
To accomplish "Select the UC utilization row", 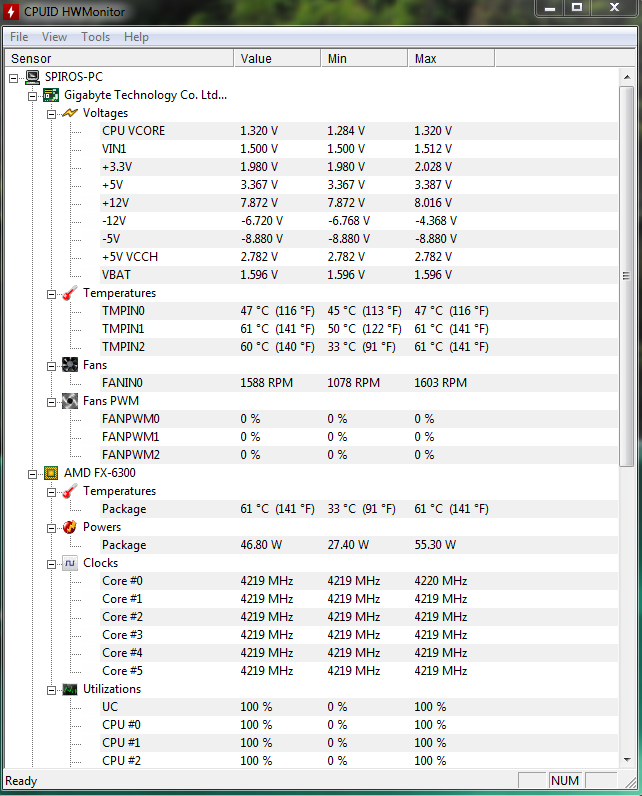I will tap(359, 707).
